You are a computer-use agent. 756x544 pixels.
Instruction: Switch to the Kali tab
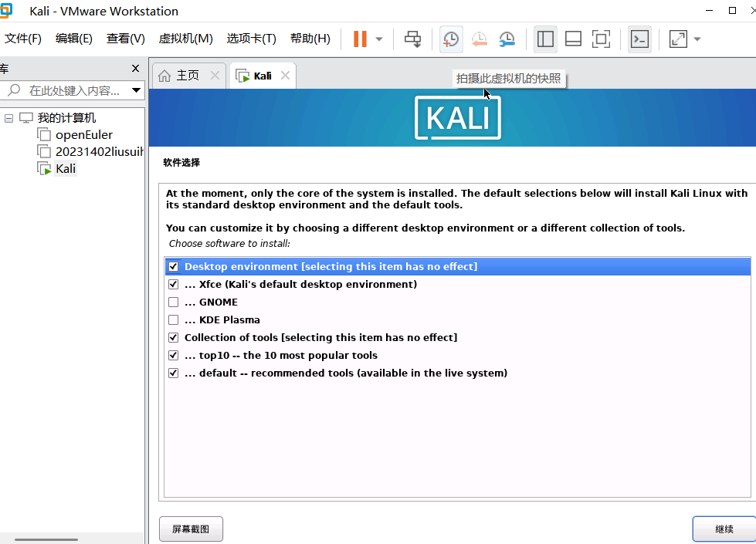pos(263,76)
